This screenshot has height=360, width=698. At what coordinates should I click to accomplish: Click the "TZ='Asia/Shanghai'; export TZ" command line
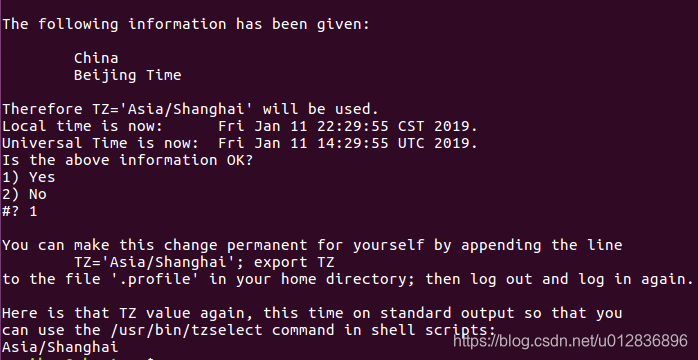point(204,263)
